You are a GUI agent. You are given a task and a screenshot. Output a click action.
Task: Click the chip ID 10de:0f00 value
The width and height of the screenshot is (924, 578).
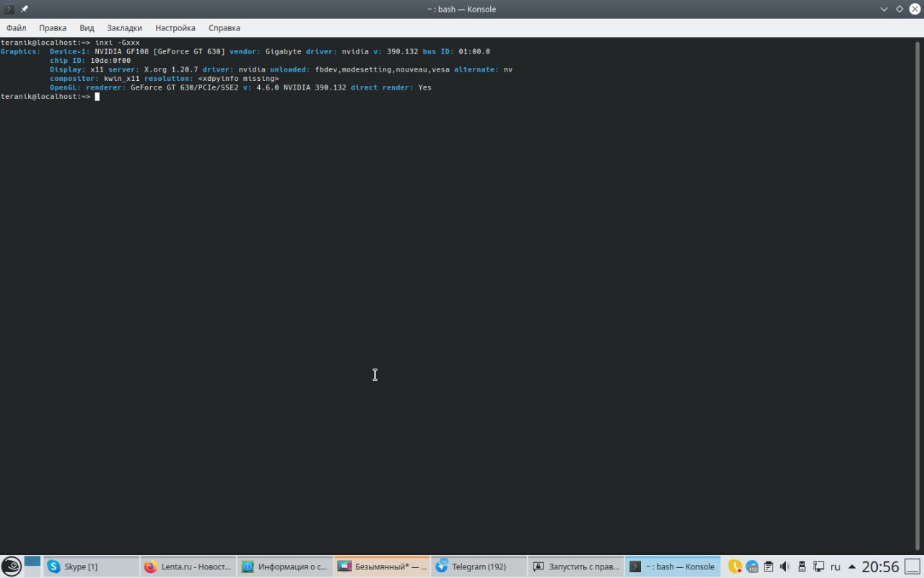[110, 61]
